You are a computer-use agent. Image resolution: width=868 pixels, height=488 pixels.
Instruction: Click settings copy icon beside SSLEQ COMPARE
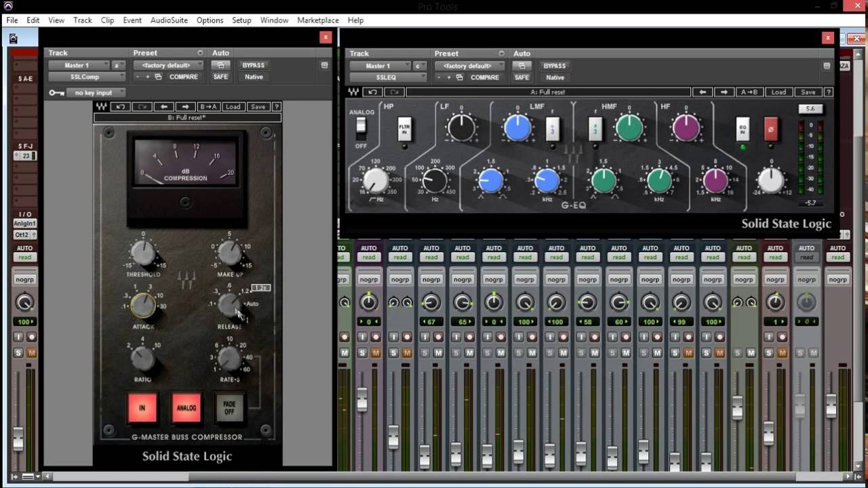[x=459, y=78]
